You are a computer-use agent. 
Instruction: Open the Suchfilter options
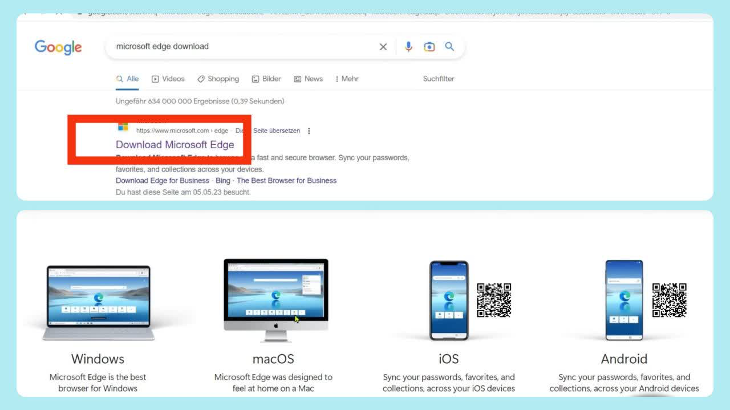(439, 79)
